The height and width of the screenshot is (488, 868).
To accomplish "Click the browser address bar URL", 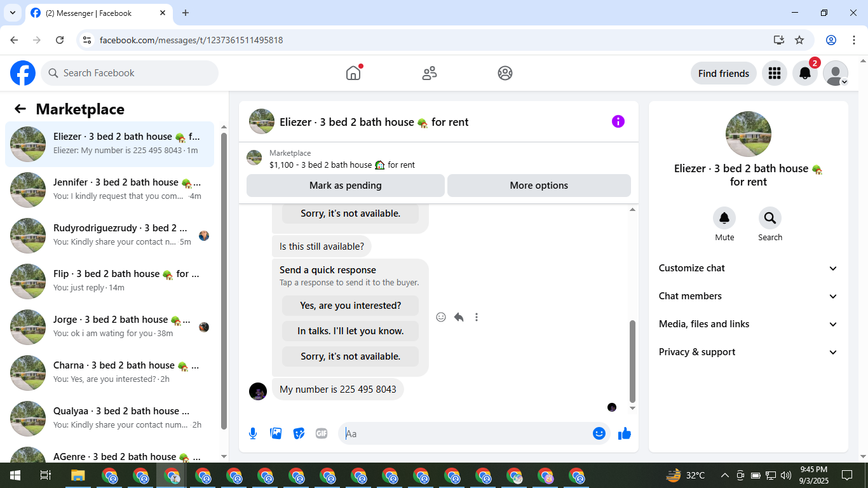I will tap(191, 40).
